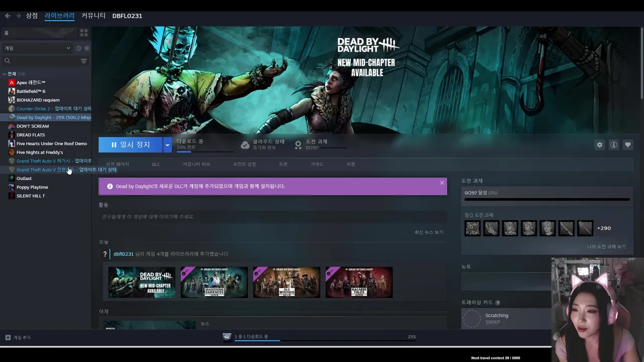Open the 토론 tab
The image size is (644, 362).
pos(283,164)
